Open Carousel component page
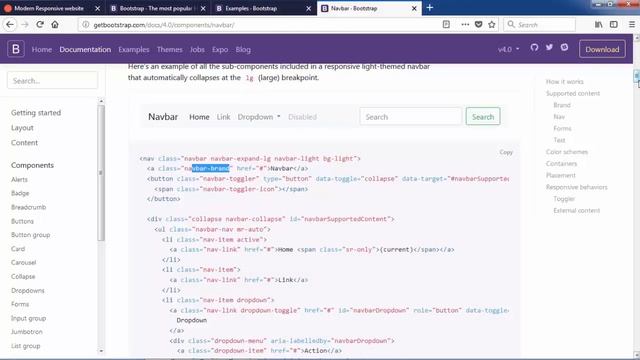The width and height of the screenshot is (640, 360). pyautogui.click(x=24, y=262)
